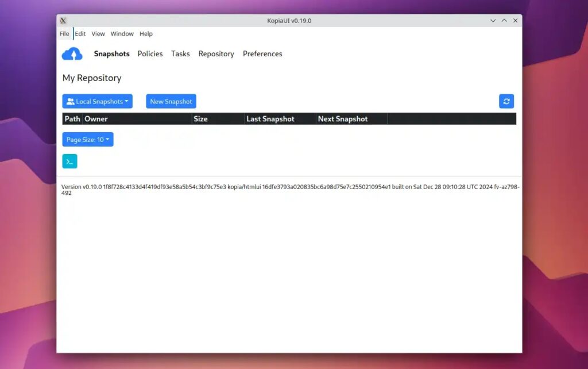Click the Kopia cloud logo
This screenshot has height=369, width=588.
[x=72, y=54]
